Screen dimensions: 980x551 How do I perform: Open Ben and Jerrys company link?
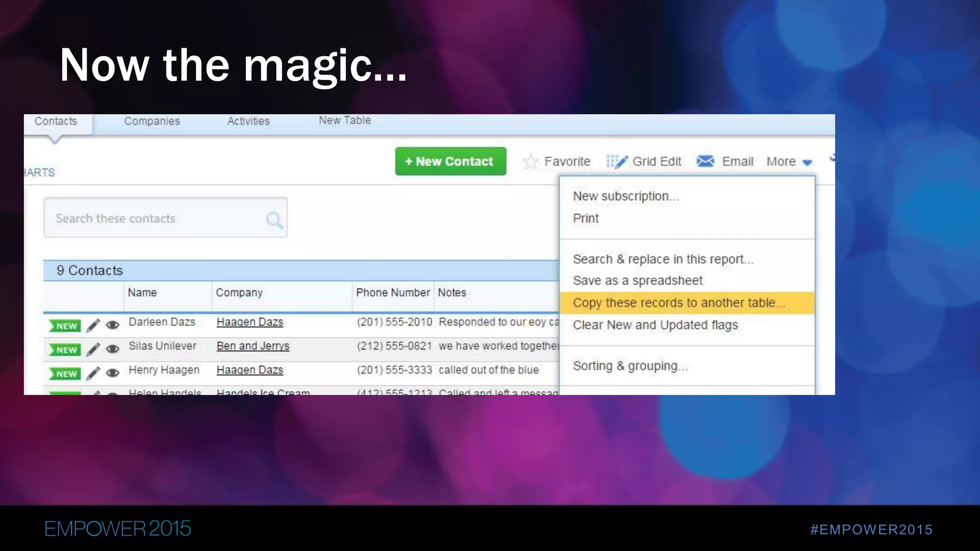pyautogui.click(x=253, y=346)
